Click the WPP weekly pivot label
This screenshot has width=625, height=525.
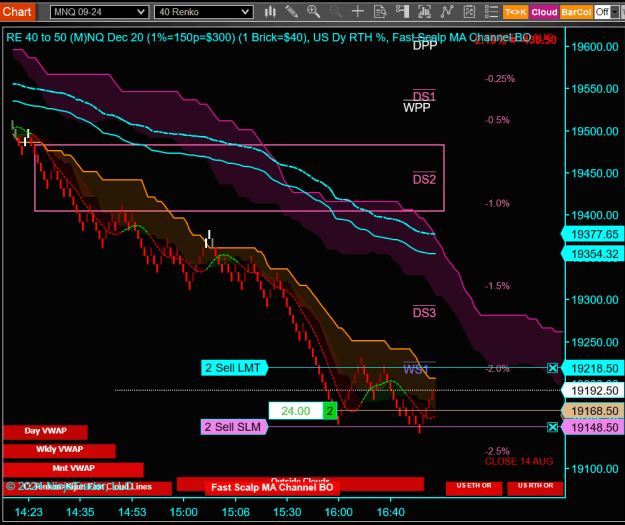click(417, 108)
